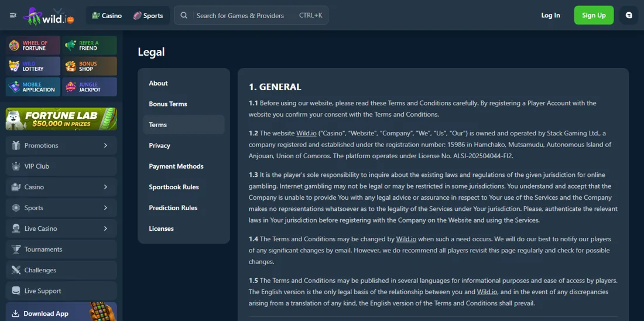Focus the Search for Games & Providers field

(x=251, y=15)
